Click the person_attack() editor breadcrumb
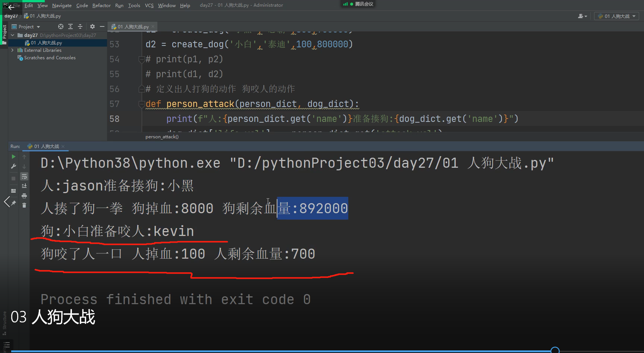Screen dimensions: 644x353 (162, 137)
